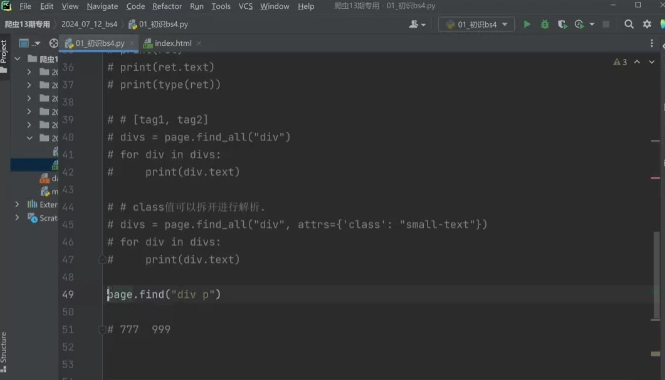This screenshot has height=380, width=665.
Task: Switch to the index.html editor tab
Action: 173,43
